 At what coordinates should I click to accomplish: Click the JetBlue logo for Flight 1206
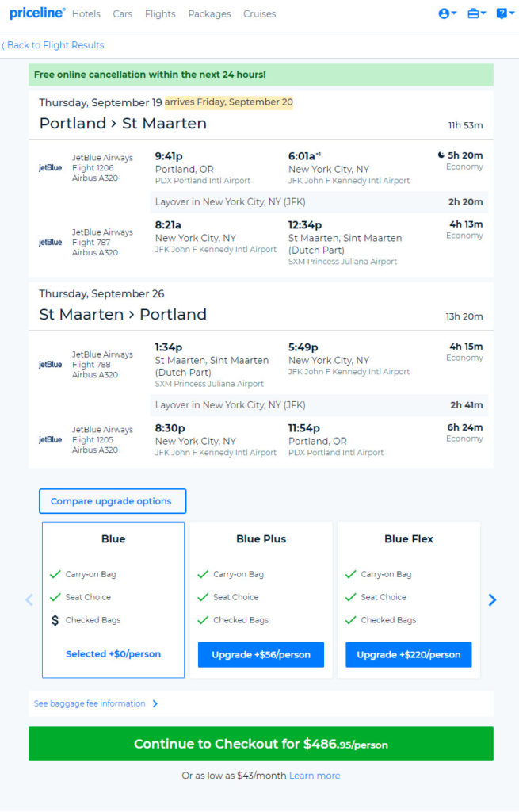(50, 168)
